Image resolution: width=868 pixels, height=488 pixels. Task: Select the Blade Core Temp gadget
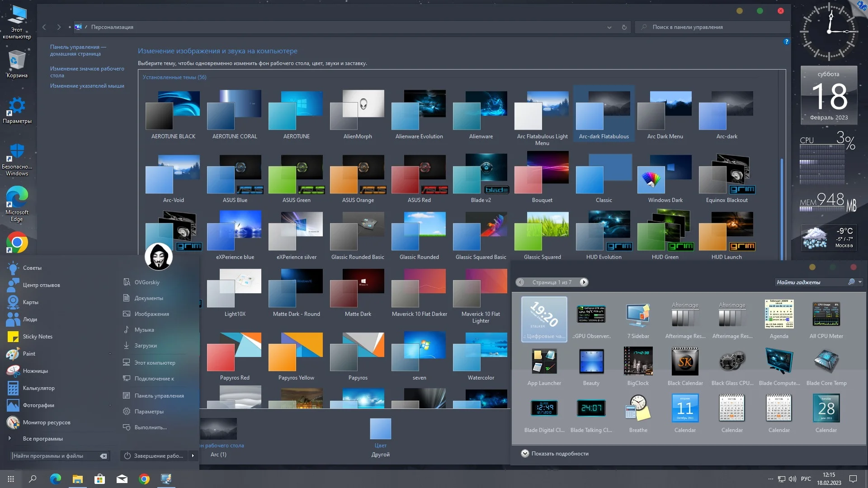tap(826, 362)
